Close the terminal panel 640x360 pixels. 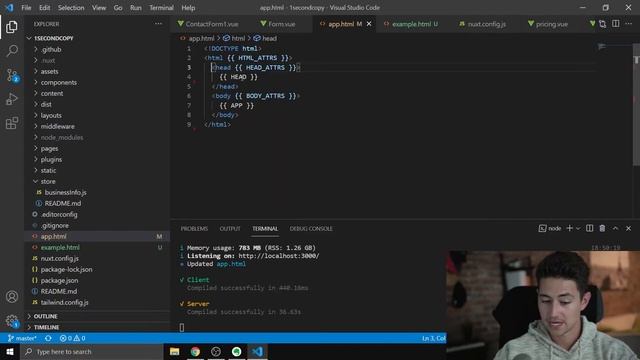pos(629,228)
